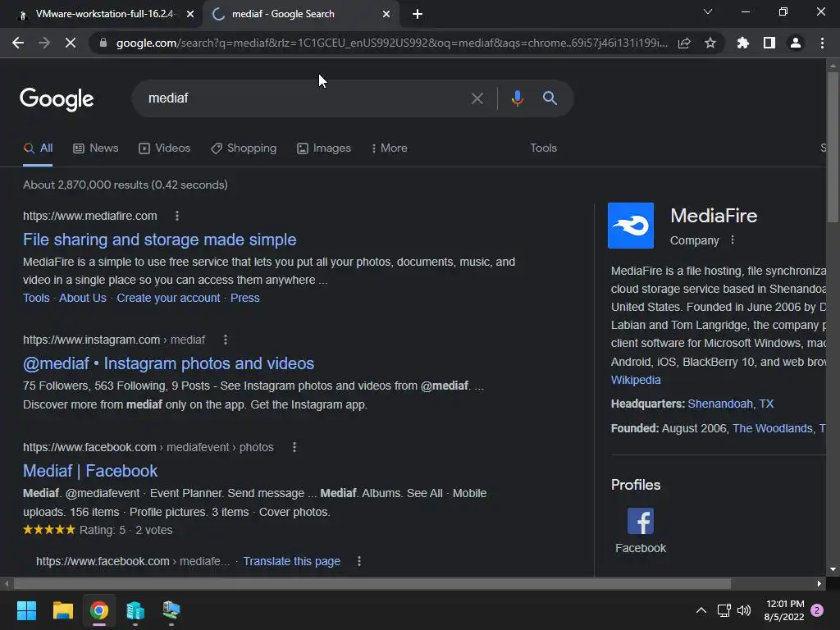Select the All results tab
The height and width of the screenshot is (630, 840).
click(x=38, y=148)
